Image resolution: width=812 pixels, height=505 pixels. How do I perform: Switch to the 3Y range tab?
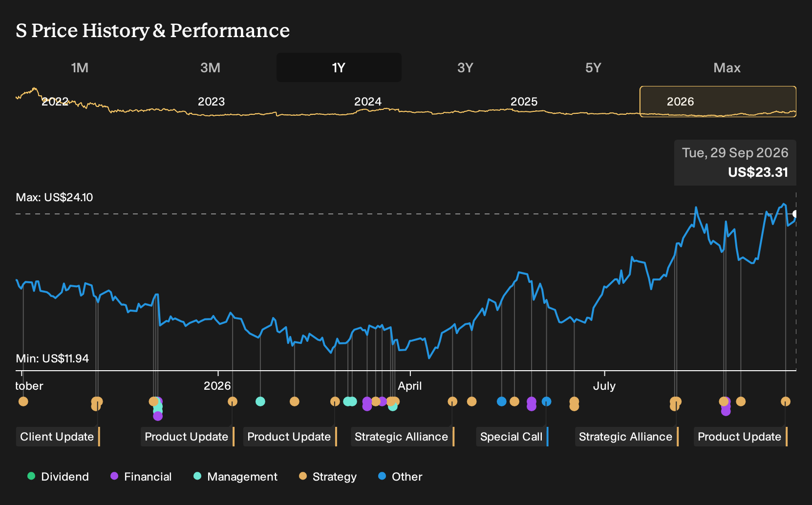[465, 67]
